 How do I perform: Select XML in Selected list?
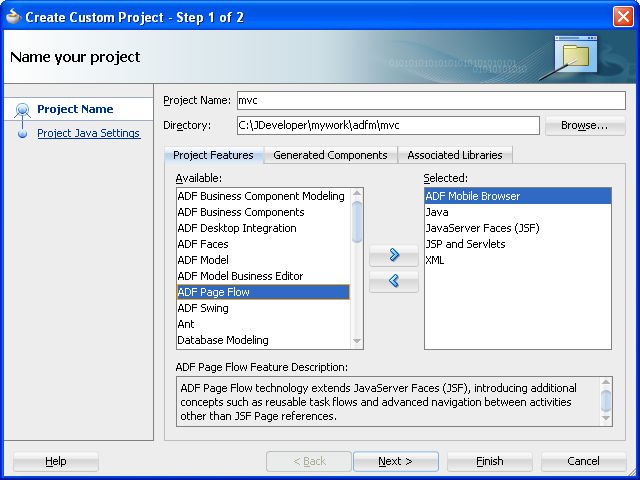pyautogui.click(x=518, y=260)
